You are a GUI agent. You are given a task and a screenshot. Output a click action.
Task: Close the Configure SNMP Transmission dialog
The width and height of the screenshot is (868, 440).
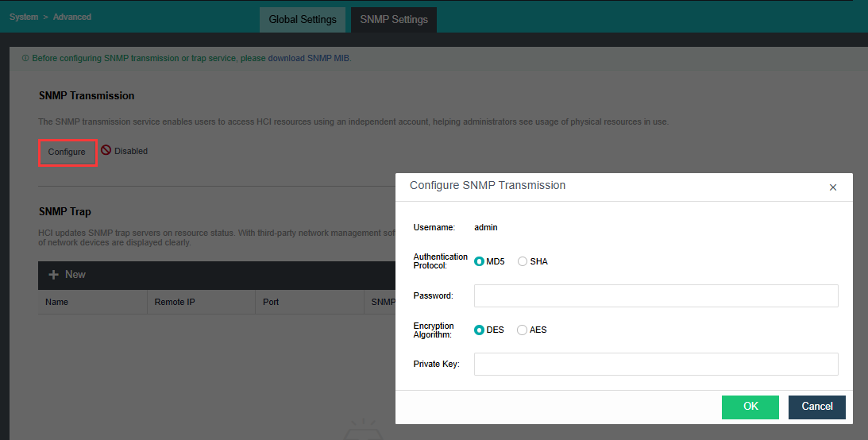tap(832, 187)
